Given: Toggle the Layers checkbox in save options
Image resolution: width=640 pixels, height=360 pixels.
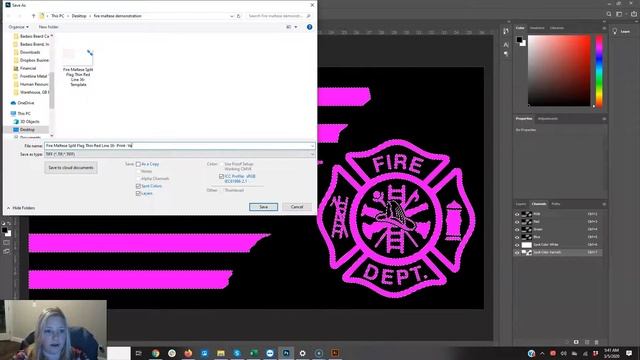Looking at the screenshot, I should [138, 193].
